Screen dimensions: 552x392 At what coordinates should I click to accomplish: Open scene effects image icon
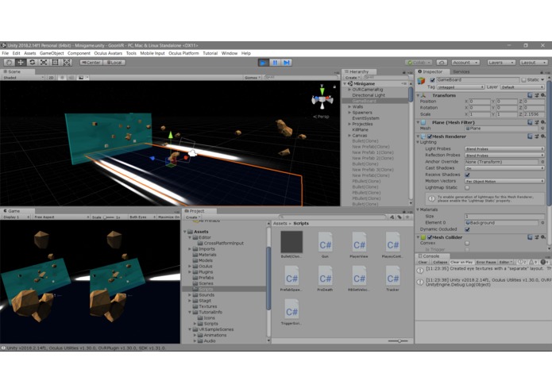[x=81, y=77]
